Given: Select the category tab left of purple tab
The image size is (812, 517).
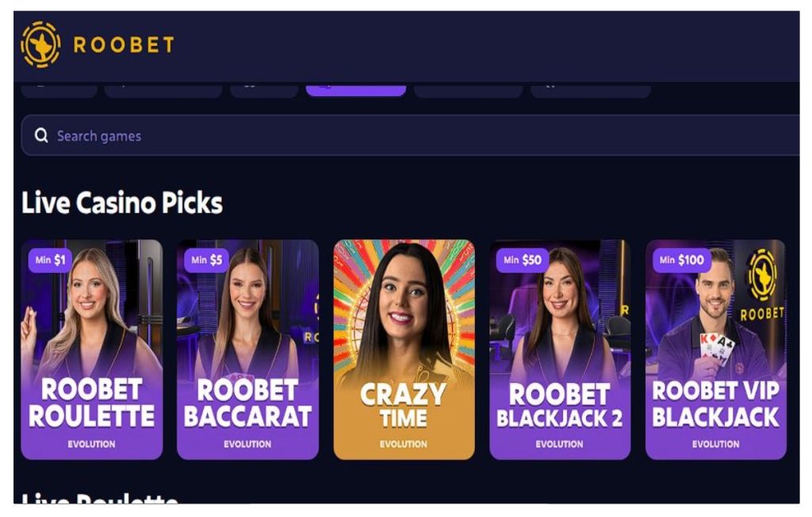Looking at the screenshot, I should coord(264,90).
